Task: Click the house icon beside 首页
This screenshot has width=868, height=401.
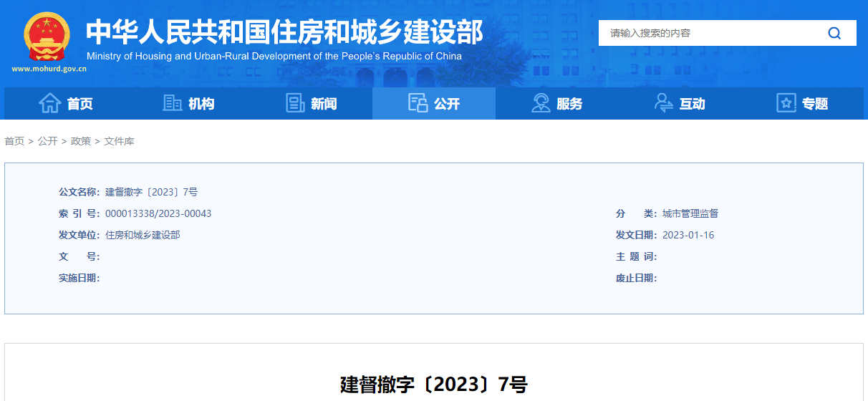Action: pos(49,103)
